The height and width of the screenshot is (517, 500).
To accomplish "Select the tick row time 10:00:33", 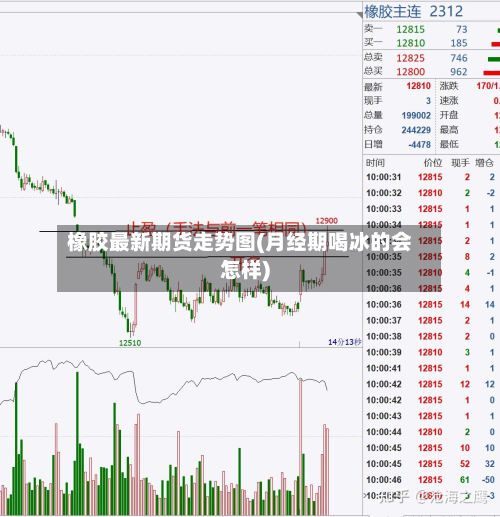I will coord(384,209).
